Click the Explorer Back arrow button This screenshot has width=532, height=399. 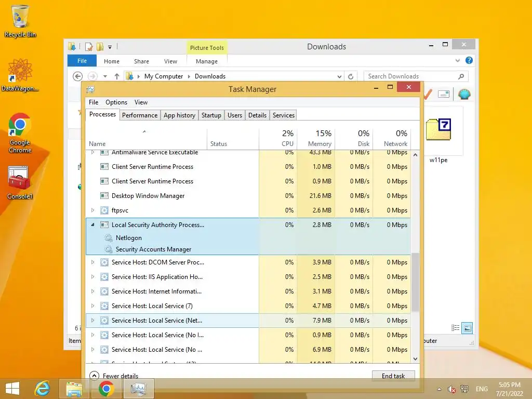pos(78,76)
